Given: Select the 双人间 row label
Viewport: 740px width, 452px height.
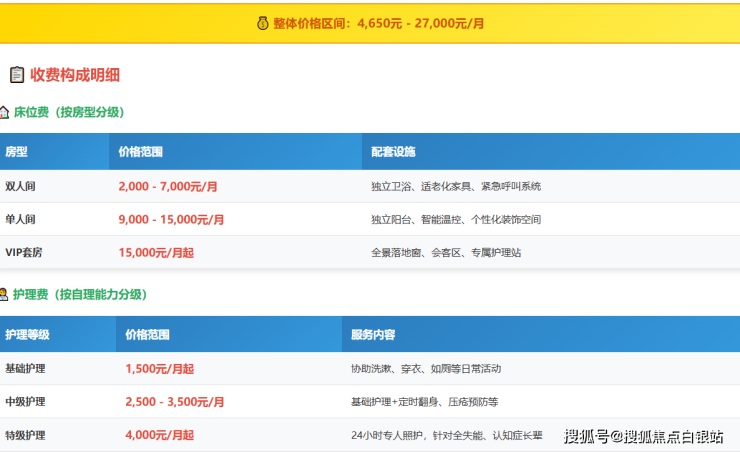Looking at the screenshot, I should pyautogui.click(x=20, y=186).
